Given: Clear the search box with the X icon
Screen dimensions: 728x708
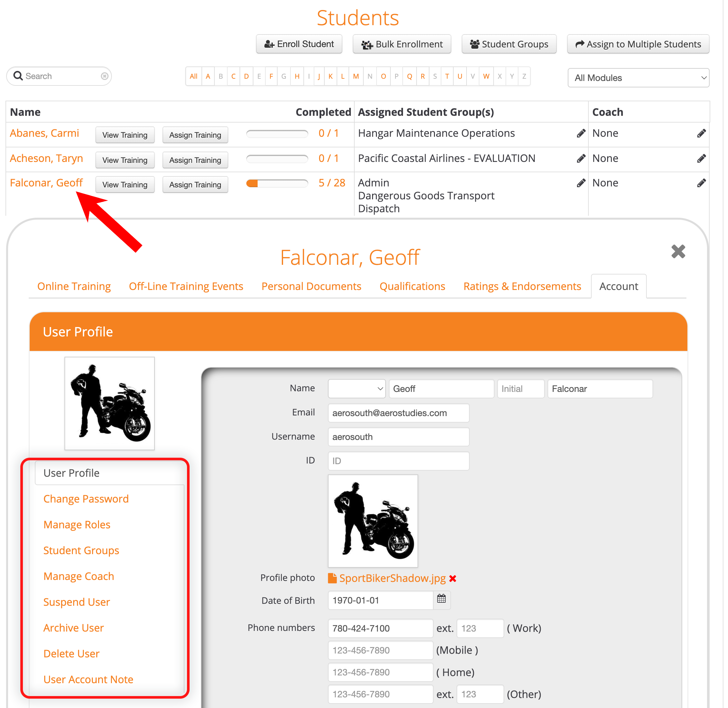Looking at the screenshot, I should (x=105, y=76).
